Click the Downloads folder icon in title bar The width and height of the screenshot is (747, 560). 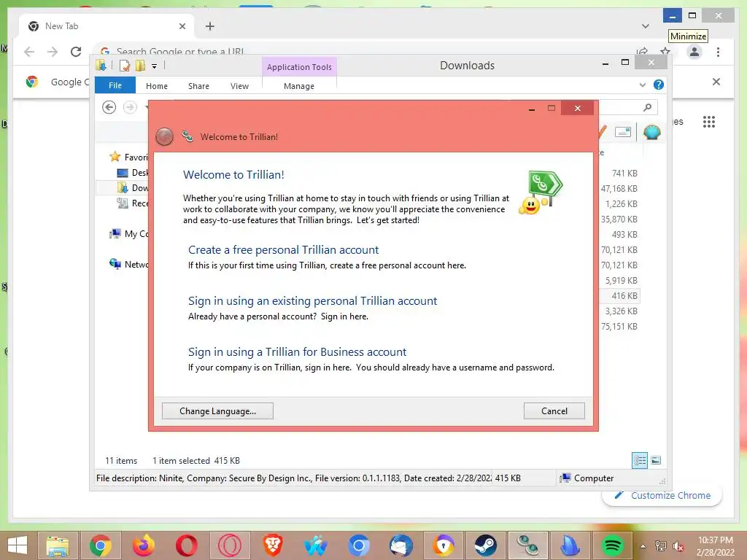click(x=101, y=66)
